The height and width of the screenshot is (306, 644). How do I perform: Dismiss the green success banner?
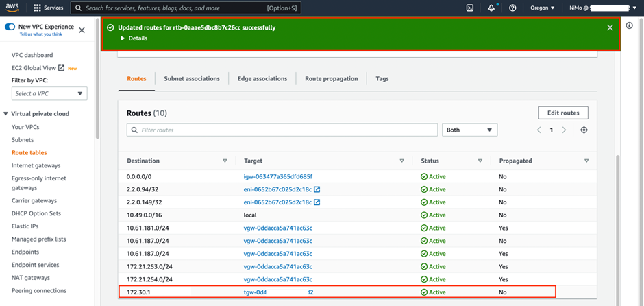[610, 27]
